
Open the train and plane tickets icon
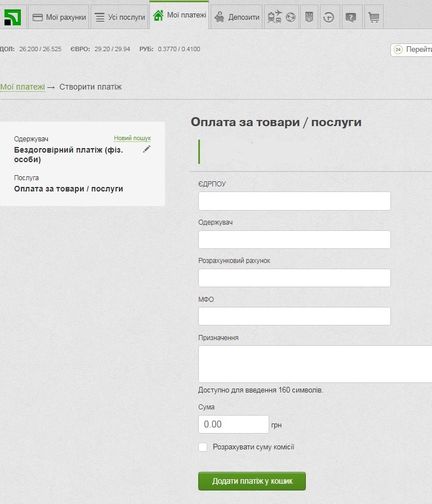[274, 17]
